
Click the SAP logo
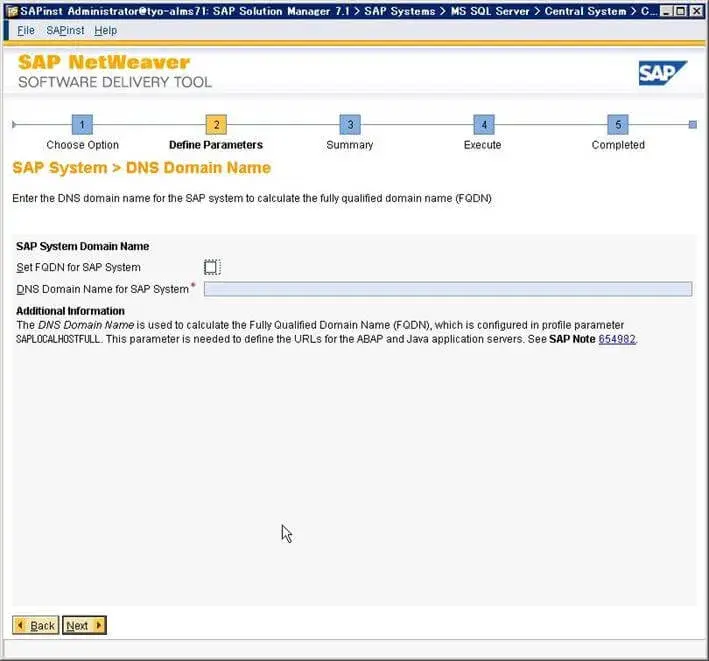pyautogui.click(x=662, y=73)
